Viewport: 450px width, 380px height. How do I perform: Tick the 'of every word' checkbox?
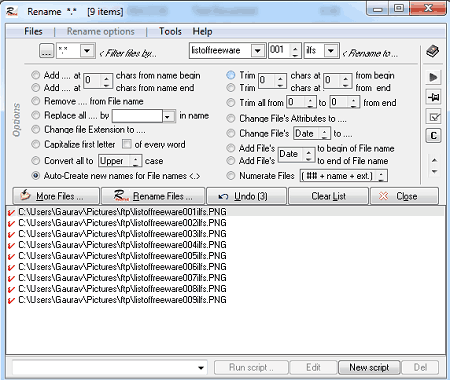click(127, 144)
